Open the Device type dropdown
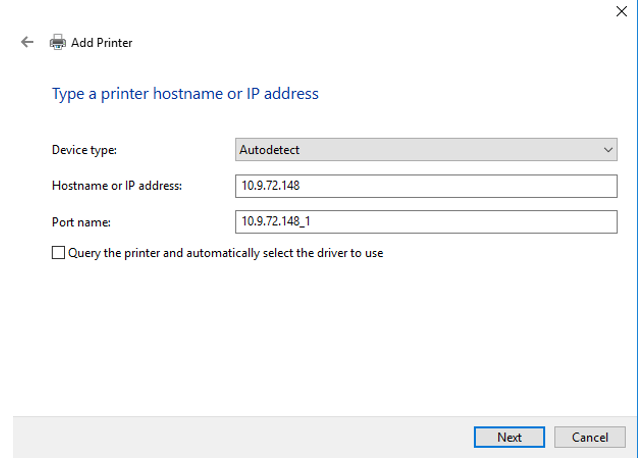This screenshot has height=468, width=642. 425,150
